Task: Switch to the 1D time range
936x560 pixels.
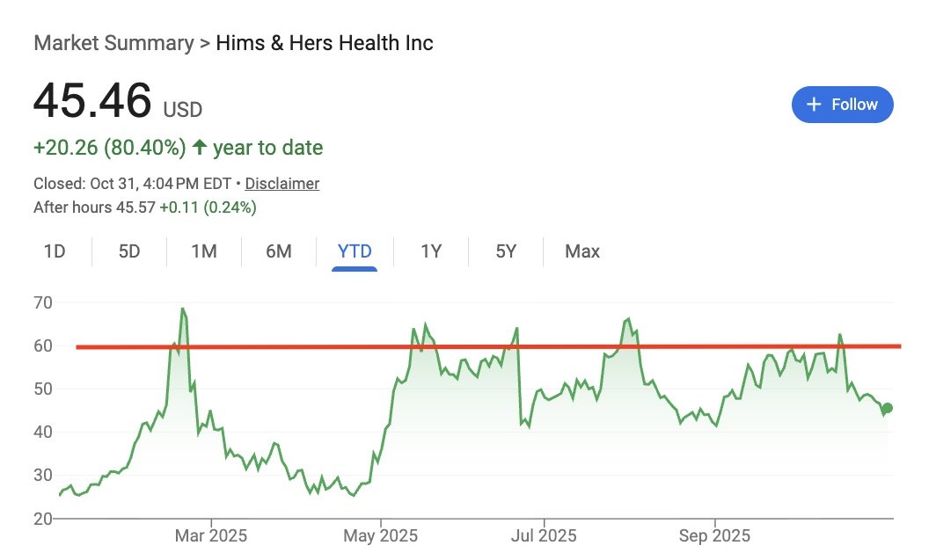Action: (55, 251)
